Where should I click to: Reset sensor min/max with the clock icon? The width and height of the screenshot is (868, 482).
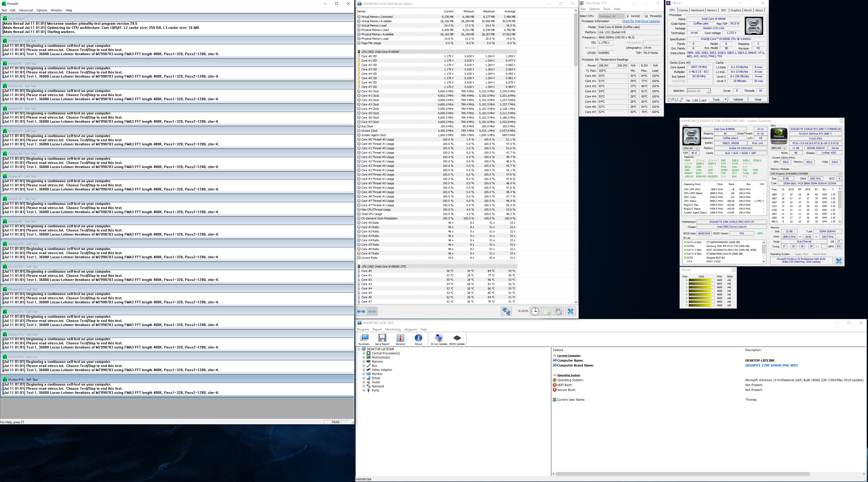pos(535,311)
